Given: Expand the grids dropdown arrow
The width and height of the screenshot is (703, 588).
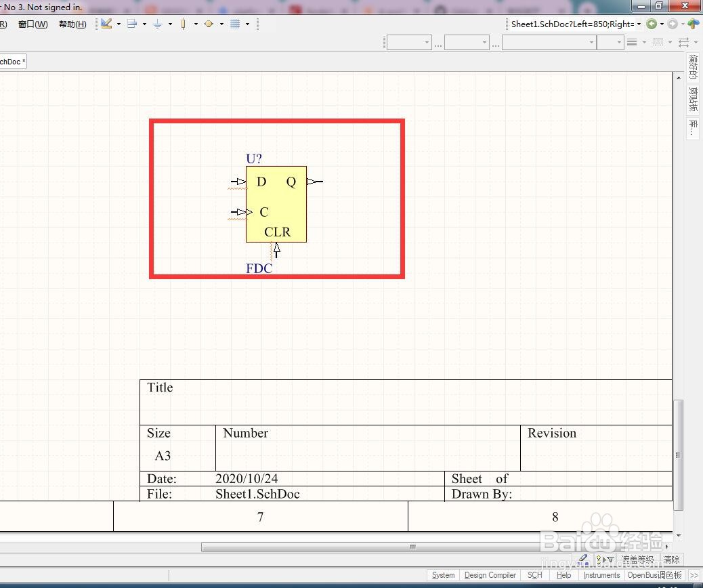Looking at the screenshot, I should pos(247,24).
